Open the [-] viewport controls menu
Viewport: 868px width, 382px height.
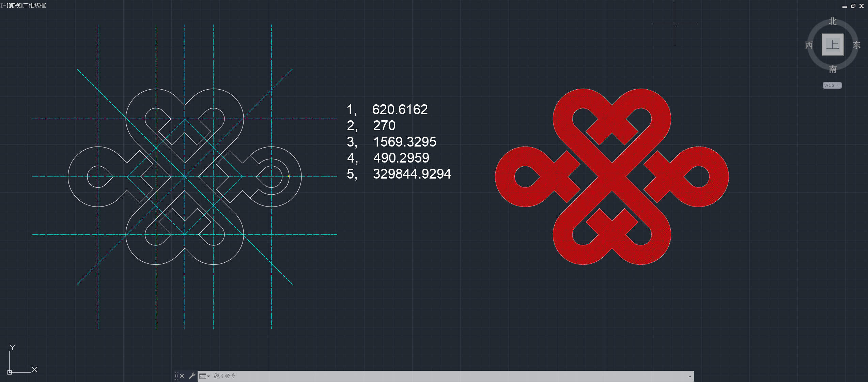pyautogui.click(x=4, y=5)
